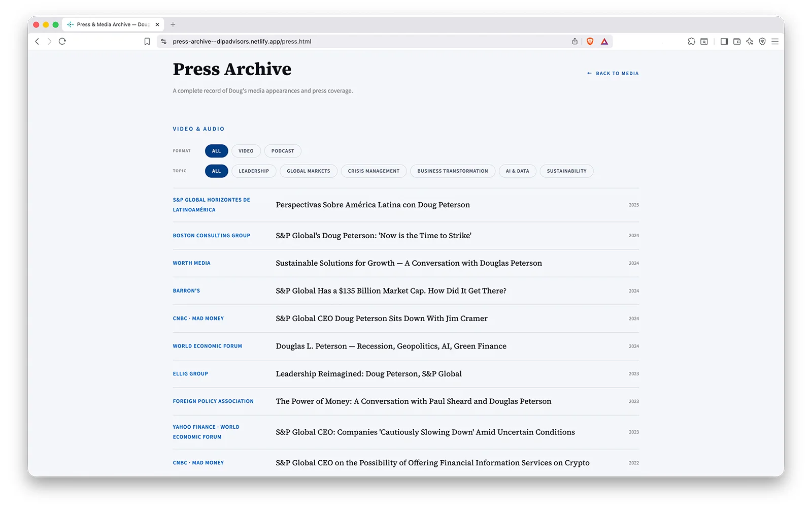This screenshot has height=508, width=812.
Task: Open 'Now is the Time to Strike' entry
Action: pyautogui.click(x=405, y=236)
